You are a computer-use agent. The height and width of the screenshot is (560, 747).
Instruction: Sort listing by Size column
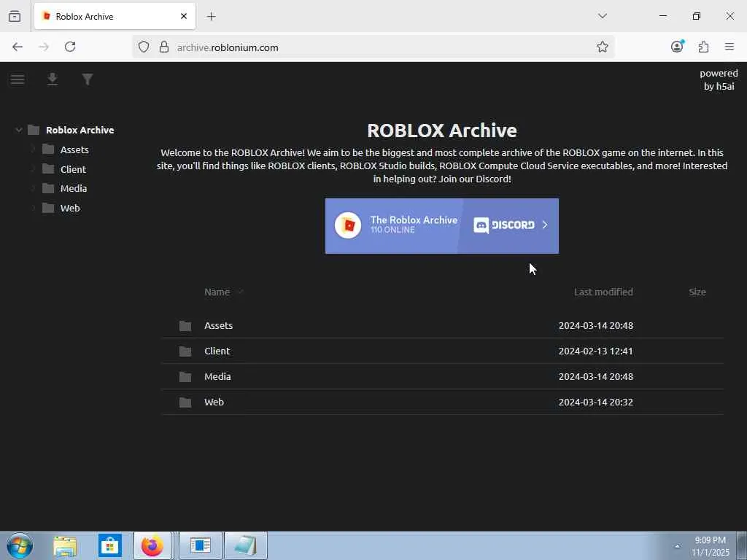pos(697,292)
